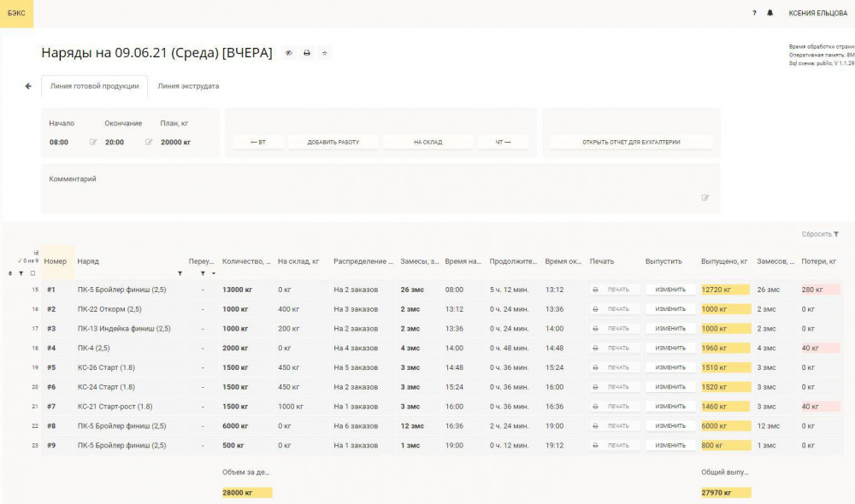Sort the table by Номер column
Image resolution: width=855 pixels, height=504 pixels.
point(55,261)
